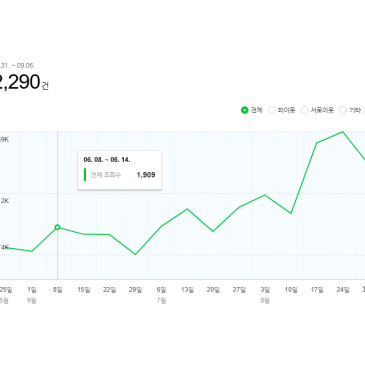Click the 15일 x-axis label
Screen dimensions: 365x365
[84, 290]
